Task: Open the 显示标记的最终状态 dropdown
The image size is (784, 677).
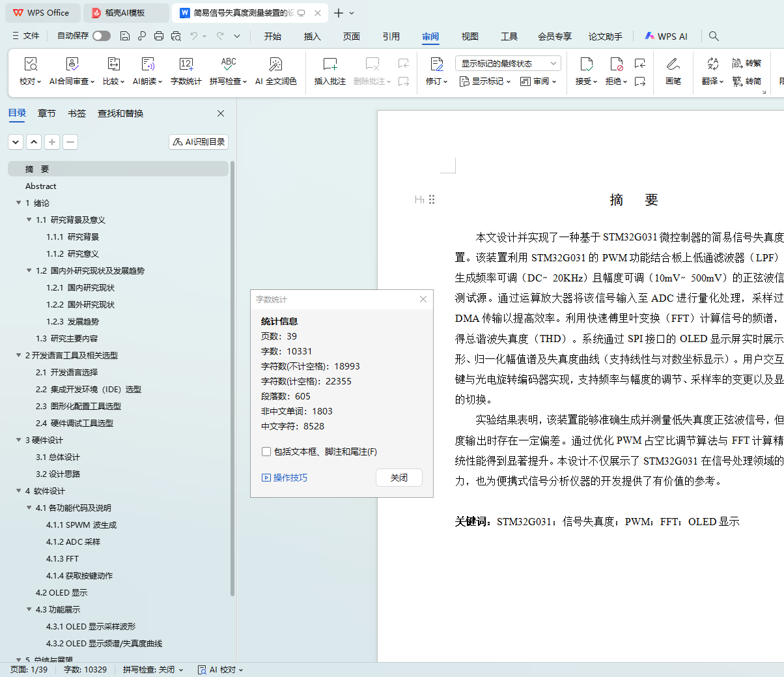Action: [x=508, y=63]
